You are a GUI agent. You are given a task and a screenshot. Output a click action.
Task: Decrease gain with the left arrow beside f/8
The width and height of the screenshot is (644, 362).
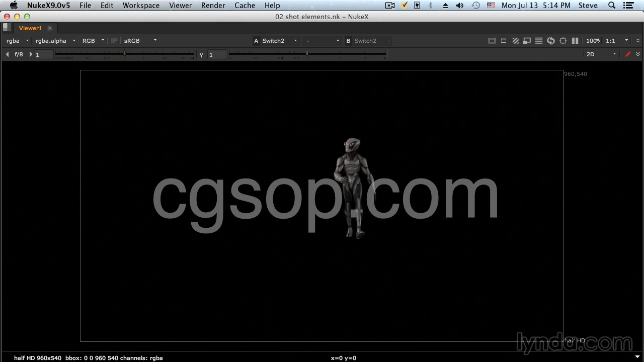(x=7, y=54)
